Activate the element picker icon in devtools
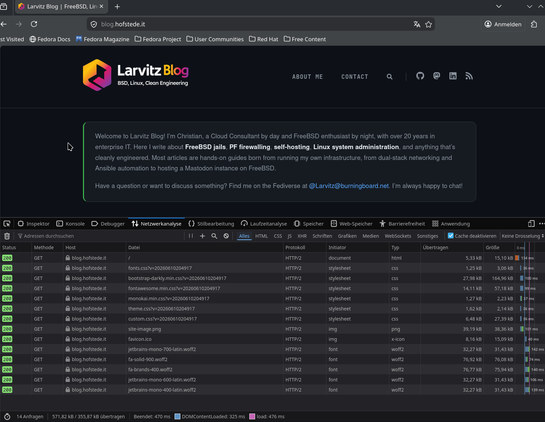Viewport: 545px width, 422px height. (7, 224)
